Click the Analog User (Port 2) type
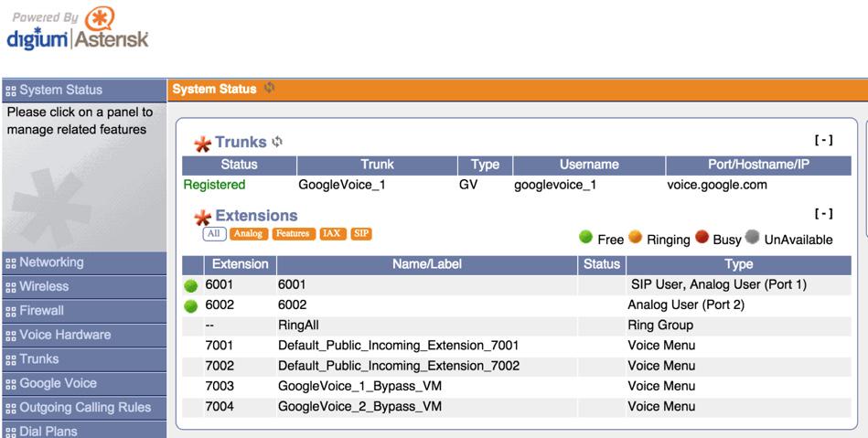868x438 pixels. pyautogui.click(x=686, y=305)
